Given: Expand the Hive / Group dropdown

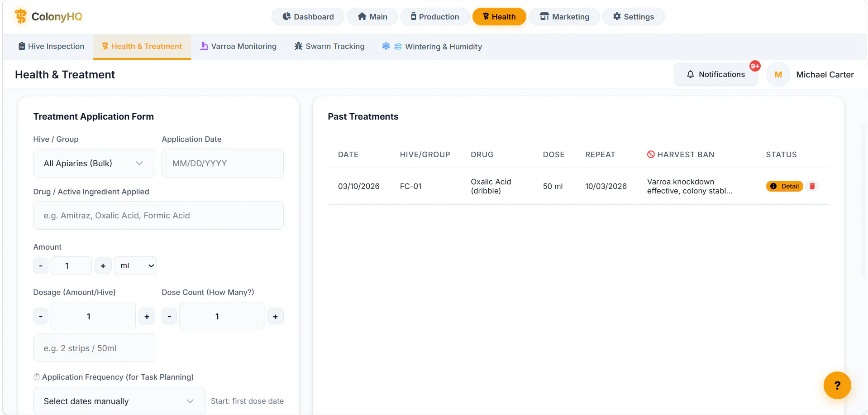Looking at the screenshot, I should tap(94, 163).
